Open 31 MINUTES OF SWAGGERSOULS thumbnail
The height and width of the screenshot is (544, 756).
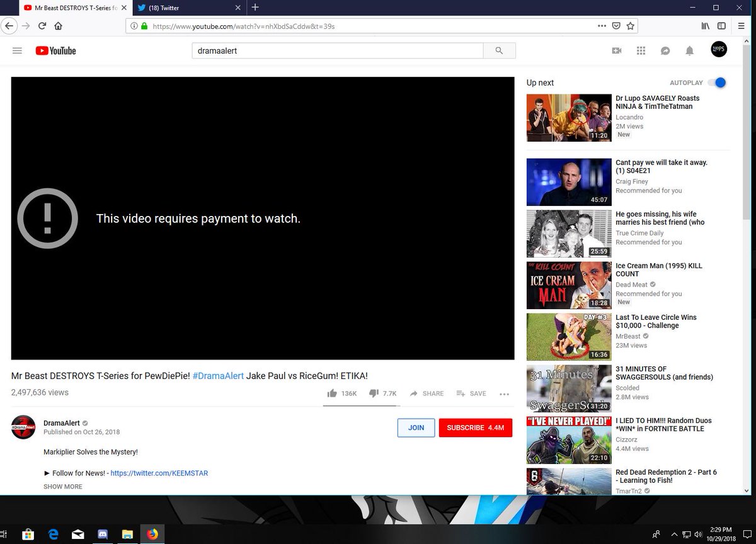[569, 389]
